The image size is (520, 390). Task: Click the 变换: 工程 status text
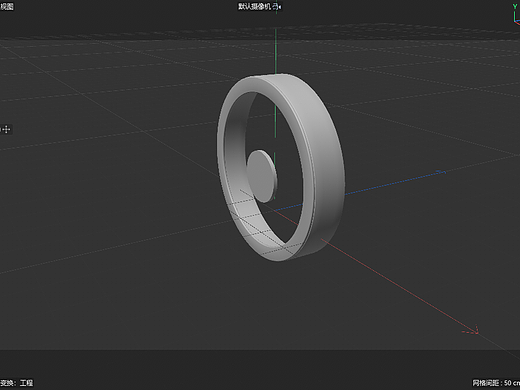[x=17, y=383]
